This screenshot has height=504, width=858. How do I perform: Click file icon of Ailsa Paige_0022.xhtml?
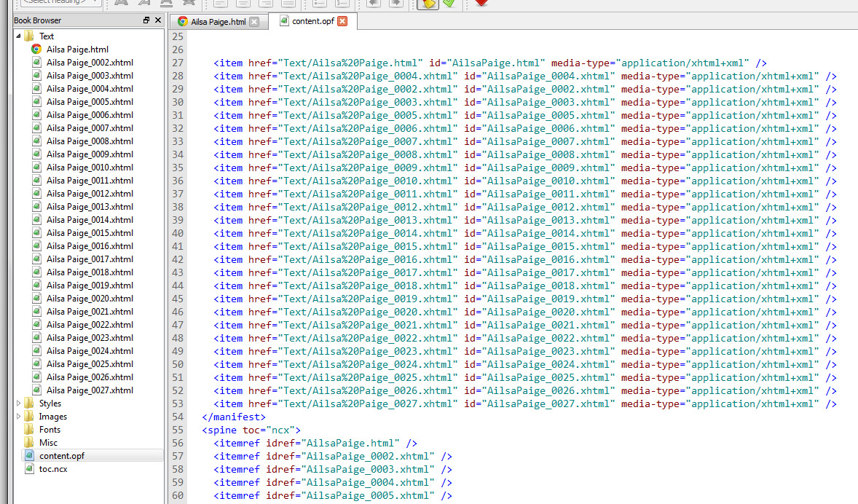click(x=36, y=325)
